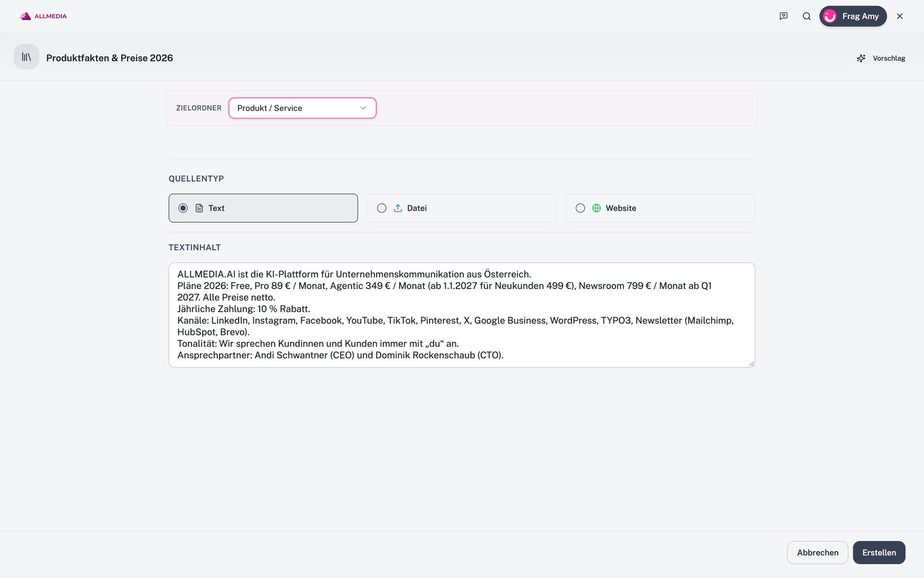Image resolution: width=924 pixels, height=578 pixels.
Task: Click the ZIELORDNER label
Action: coord(199,108)
